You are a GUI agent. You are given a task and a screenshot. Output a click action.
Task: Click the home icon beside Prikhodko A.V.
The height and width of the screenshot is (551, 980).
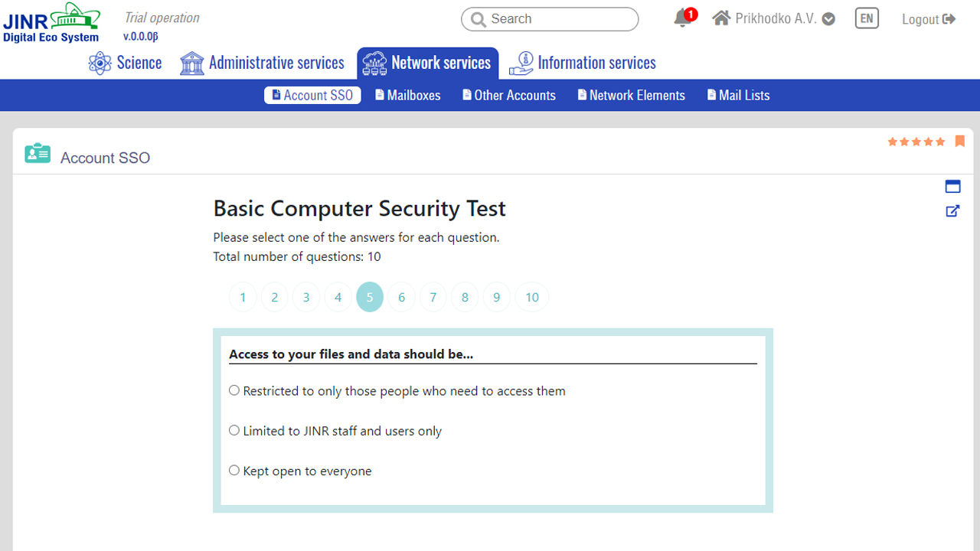point(721,18)
